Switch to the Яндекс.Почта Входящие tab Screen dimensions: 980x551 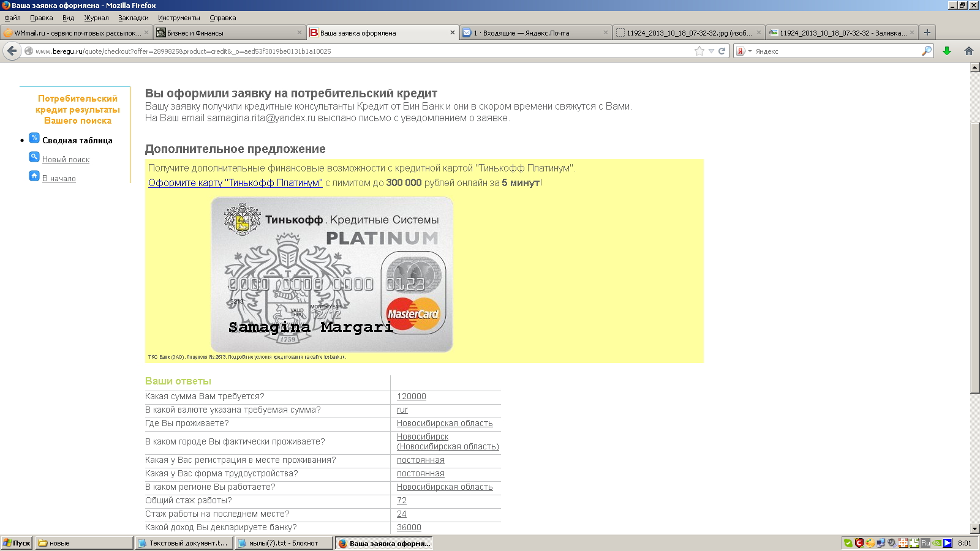pyautogui.click(x=536, y=33)
